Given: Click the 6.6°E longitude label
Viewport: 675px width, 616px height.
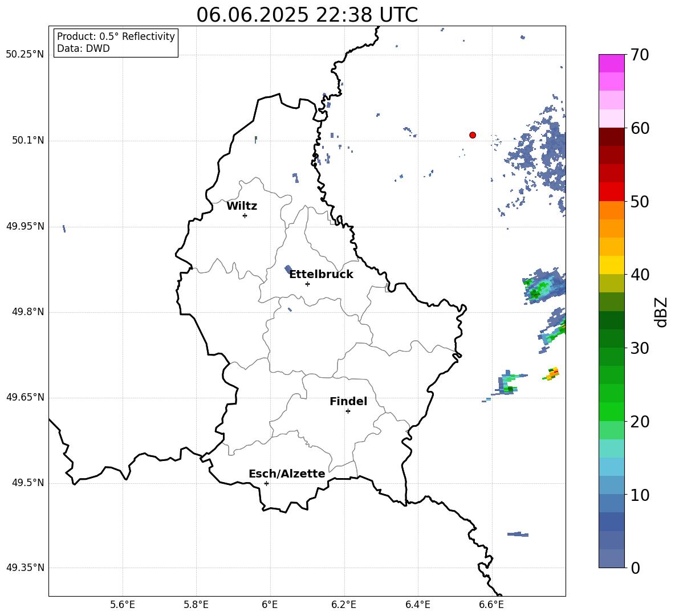Looking at the screenshot, I should (491, 605).
